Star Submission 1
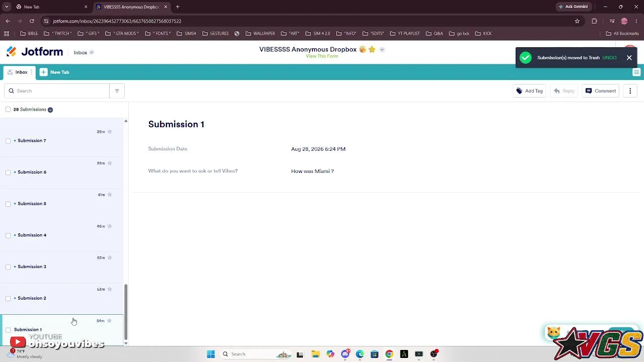644x362 pixels. click(110, 321)
